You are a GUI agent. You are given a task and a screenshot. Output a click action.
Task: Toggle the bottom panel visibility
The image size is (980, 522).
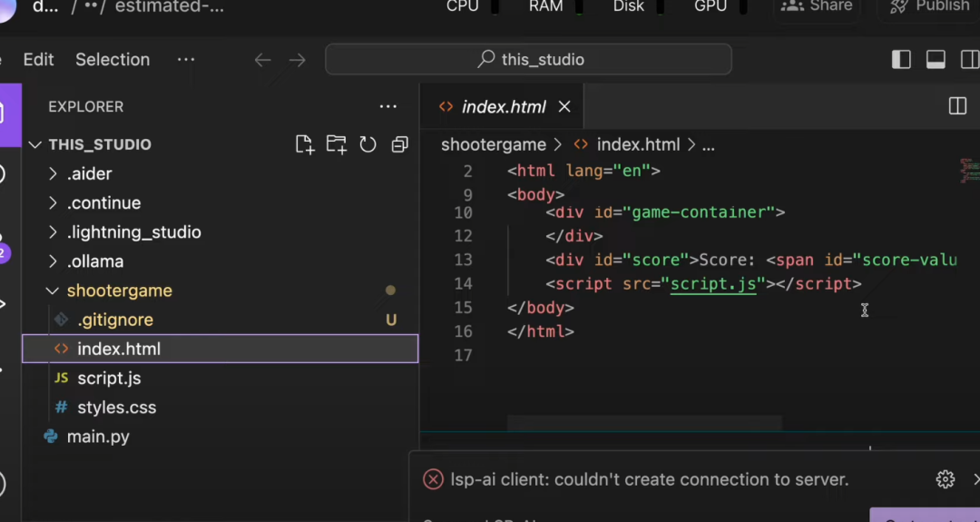(x=936, y=60)
